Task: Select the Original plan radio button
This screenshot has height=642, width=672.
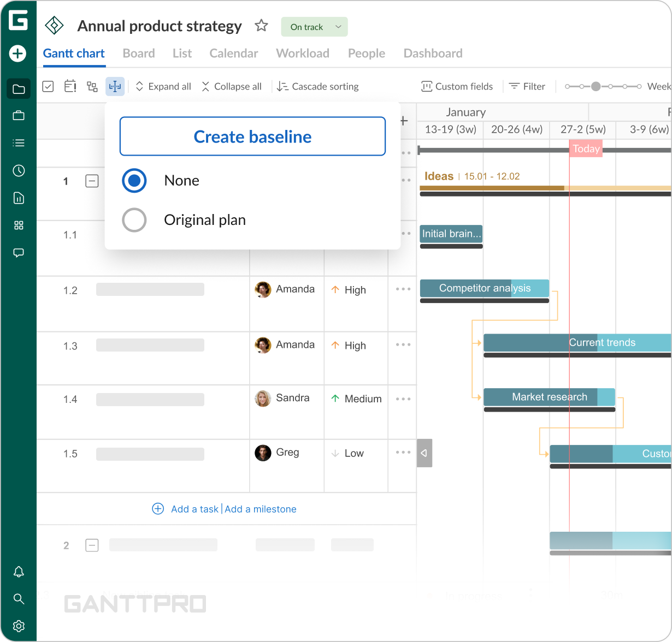Action: [x=134, y=220]
